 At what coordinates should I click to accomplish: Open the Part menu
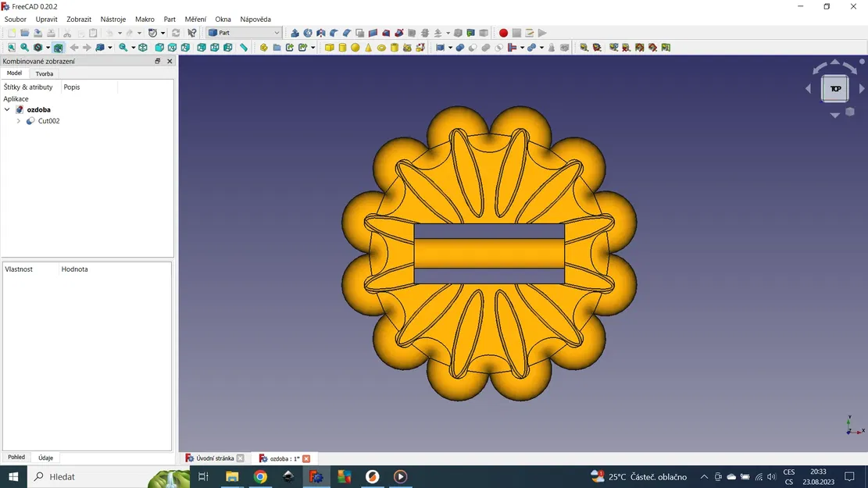tap(170, 19)
